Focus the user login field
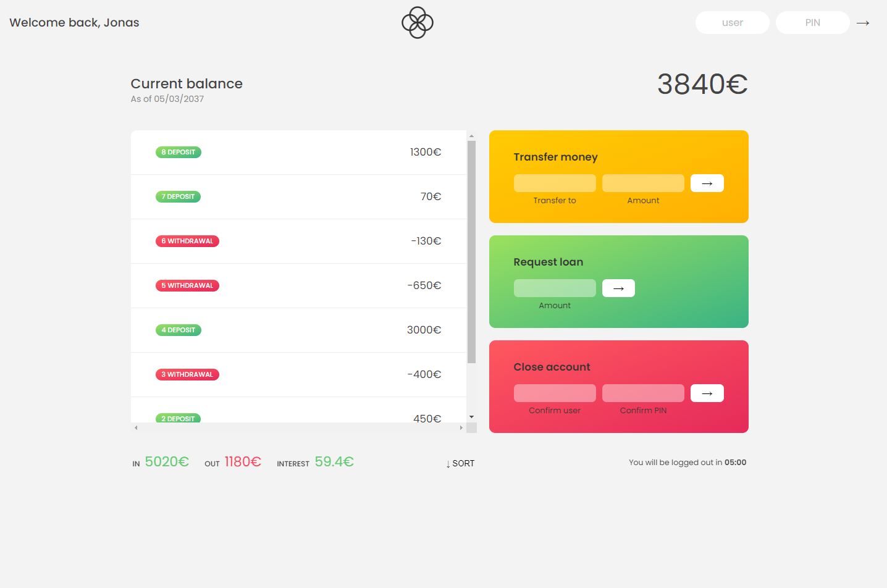887x588 pixels. tap(733, 23)
